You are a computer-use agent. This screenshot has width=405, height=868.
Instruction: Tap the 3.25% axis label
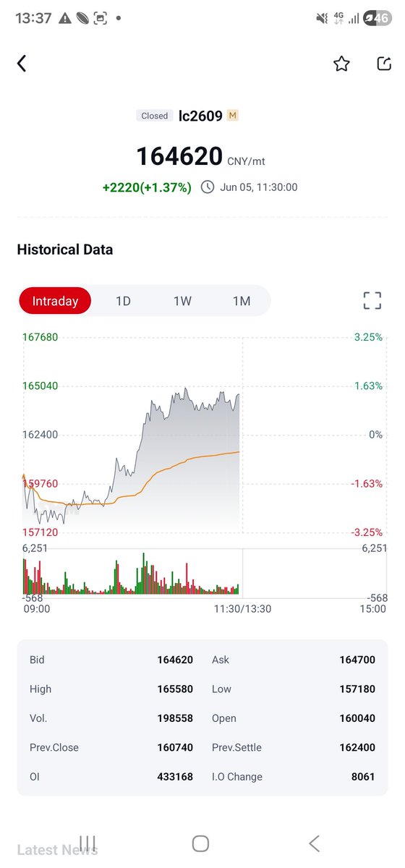click(369, 337)
